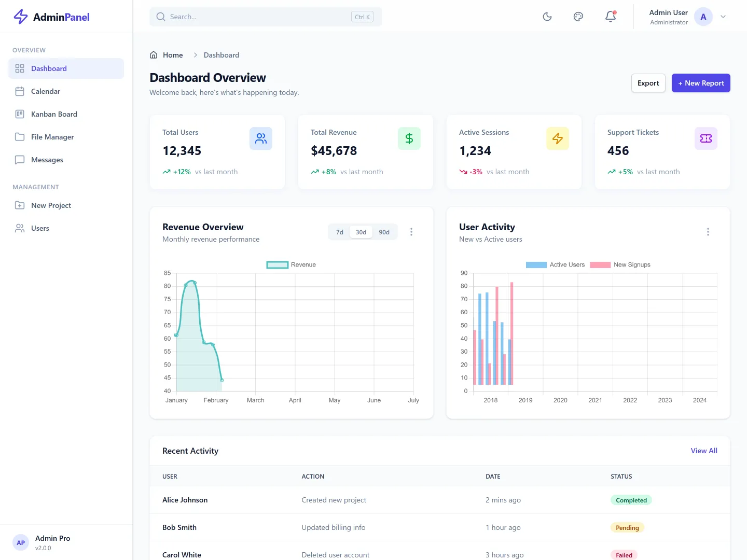Open View All recent activity

click(x=703, y=451)
